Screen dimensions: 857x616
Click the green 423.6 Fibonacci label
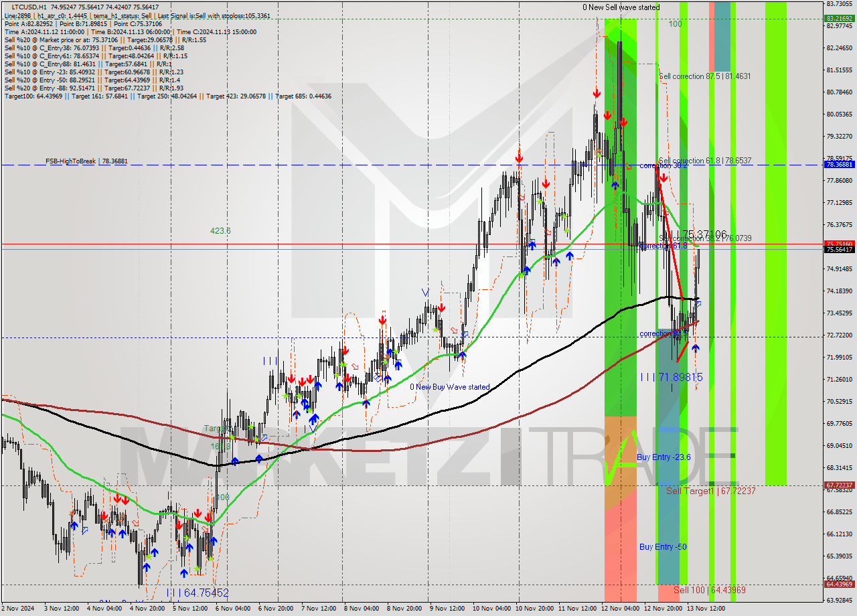220,230
